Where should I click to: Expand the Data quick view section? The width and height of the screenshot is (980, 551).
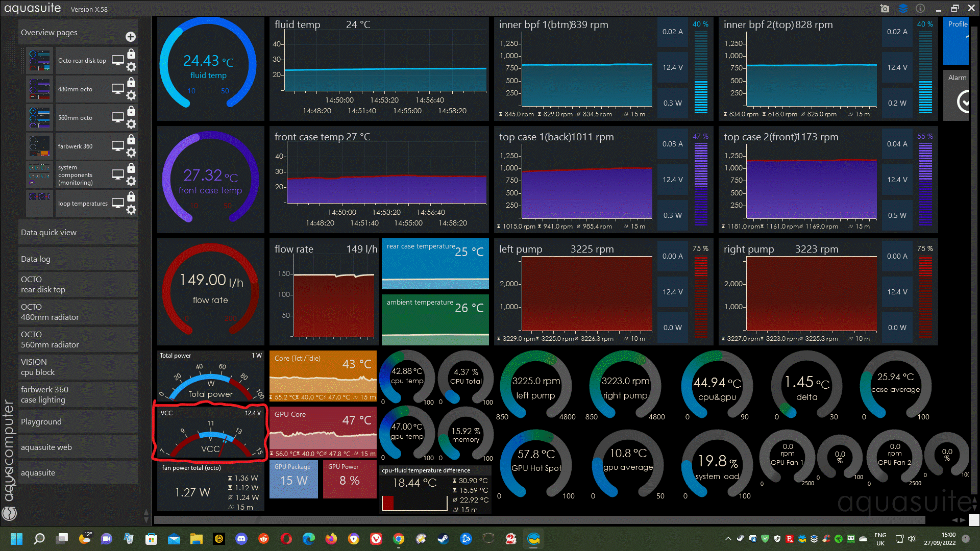click(78, 233)
